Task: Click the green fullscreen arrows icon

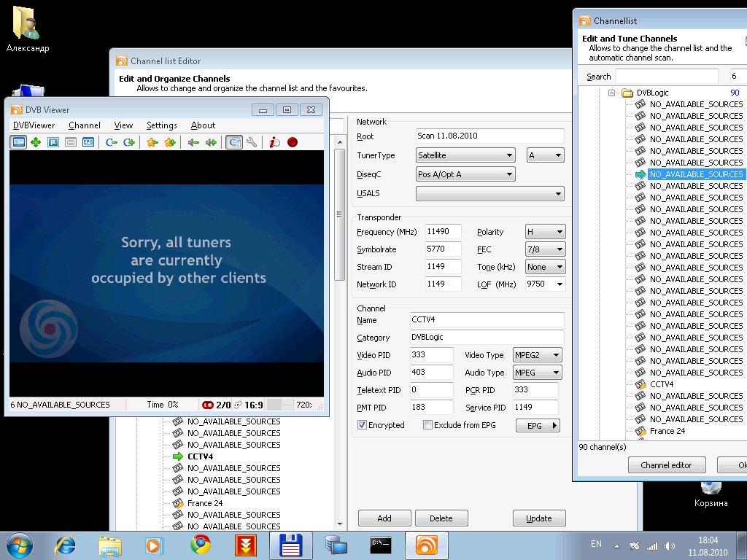Action: (36, 143)
